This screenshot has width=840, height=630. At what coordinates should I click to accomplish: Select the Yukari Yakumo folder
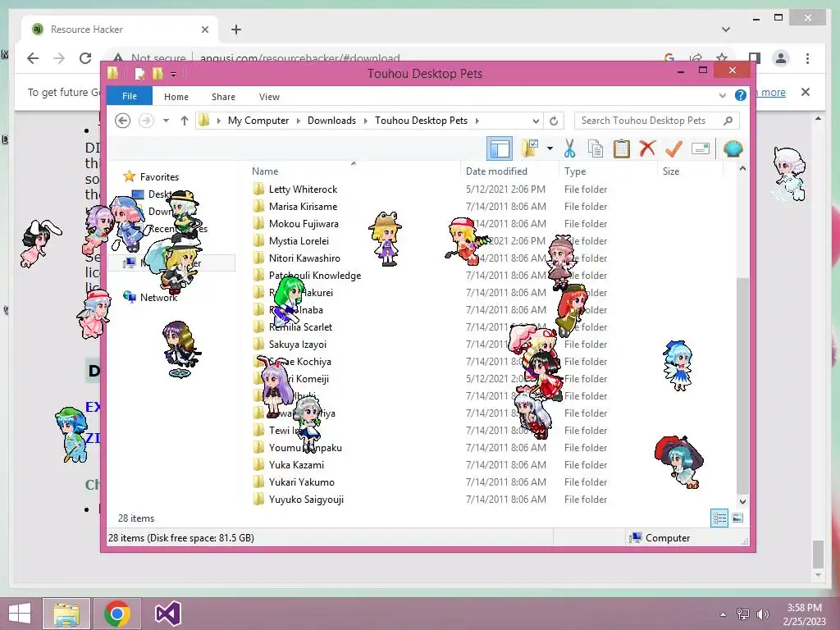302,482
